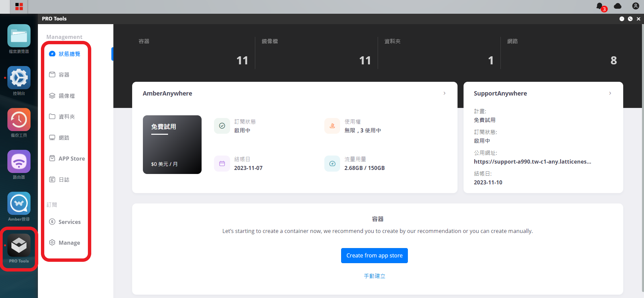This screenshot has height=298, width=644.
Task: Click the 容器 count of 11
Action: tap(242, 60)
